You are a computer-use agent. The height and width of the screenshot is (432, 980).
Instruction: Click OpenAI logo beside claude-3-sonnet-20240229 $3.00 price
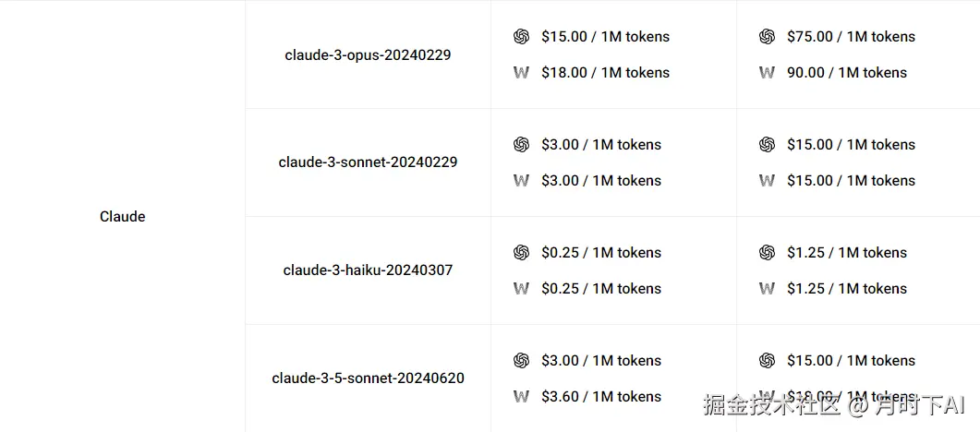(521, 145)
